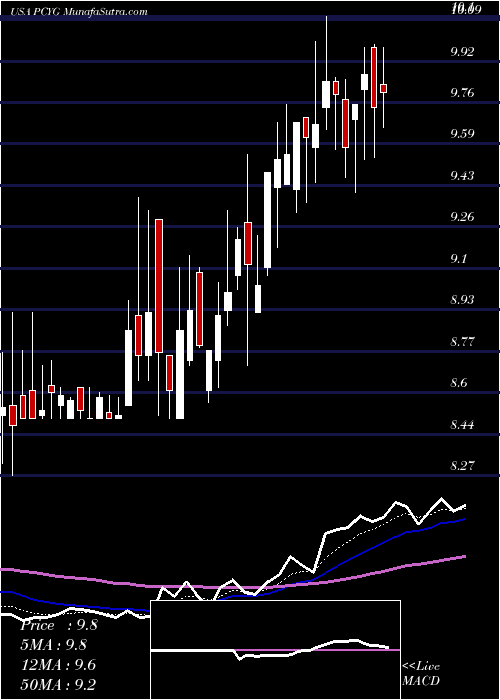The height and width of the screenshot is (700, 500).
Task: Click the 9.26 price axis label
Action: pos(462,217)
